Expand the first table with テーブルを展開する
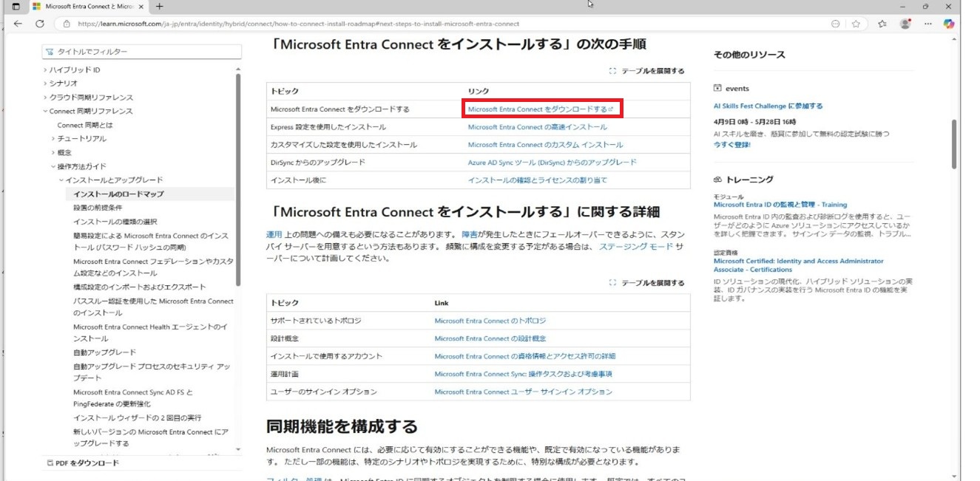980x481 pixels. click(x=647, y=71)
